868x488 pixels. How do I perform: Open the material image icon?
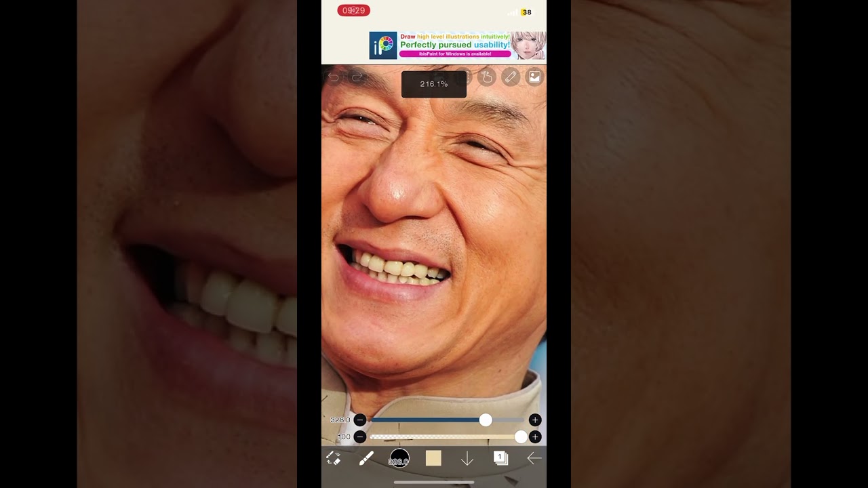[x=535, y=77]
